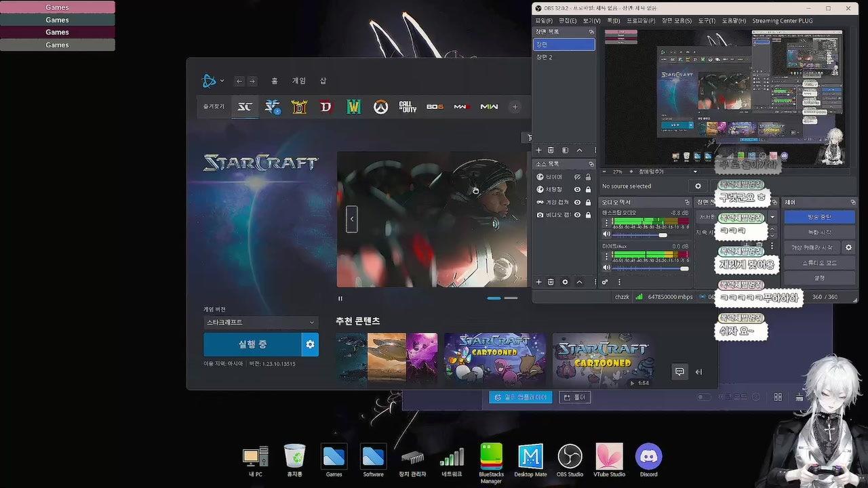Launch VTube Studio from the desktop
This screenshot has width=868, height=488.
click(609, 460)
